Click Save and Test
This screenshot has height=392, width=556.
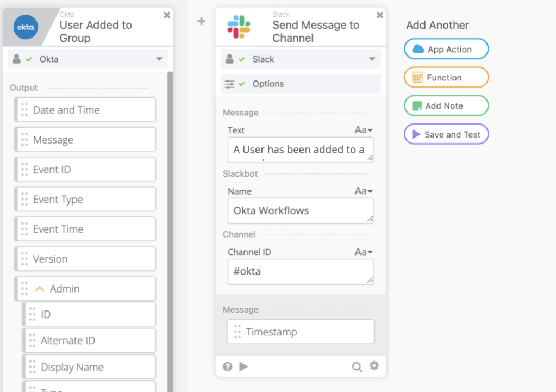[x=446, y=134]
